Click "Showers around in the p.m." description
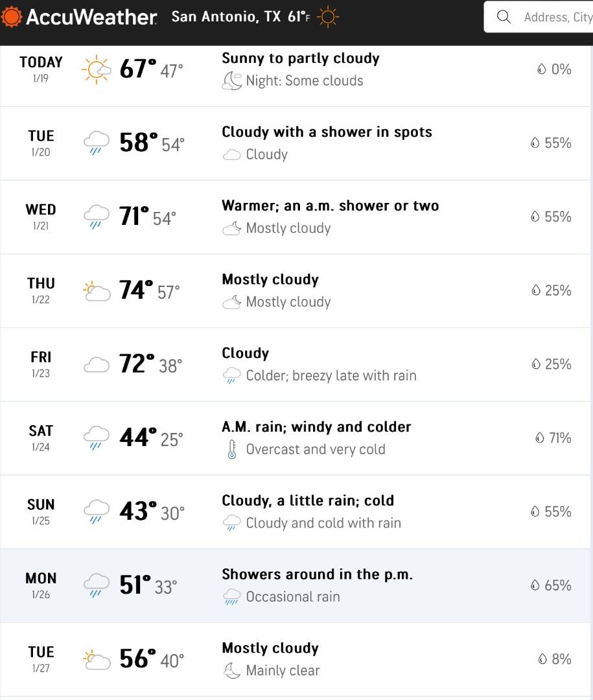The height and width of the screenshot is (700, 593). coord(317,574)
